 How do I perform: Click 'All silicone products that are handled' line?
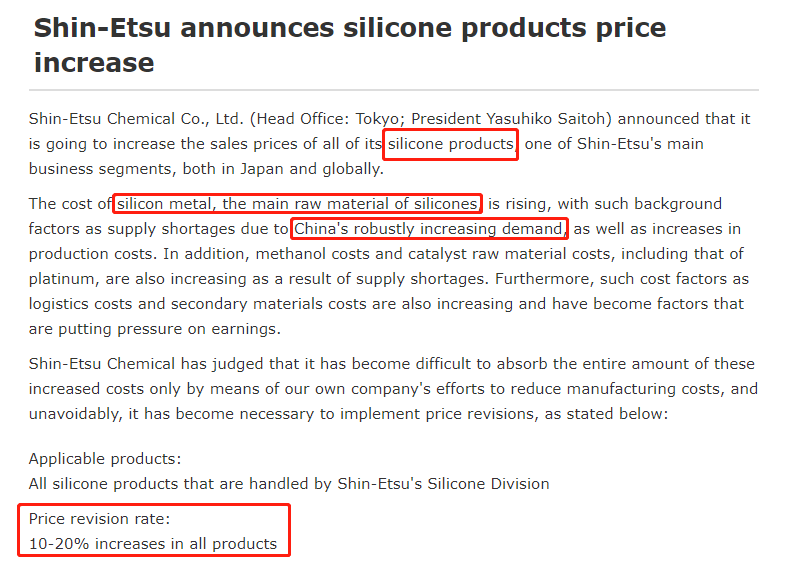click(x=289, y=484)
